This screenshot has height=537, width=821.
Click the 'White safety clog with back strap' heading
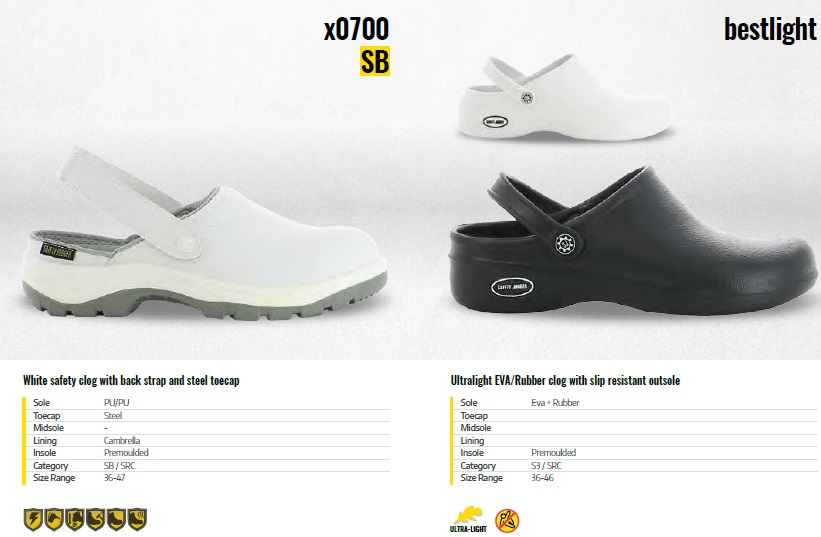[131, 381]
